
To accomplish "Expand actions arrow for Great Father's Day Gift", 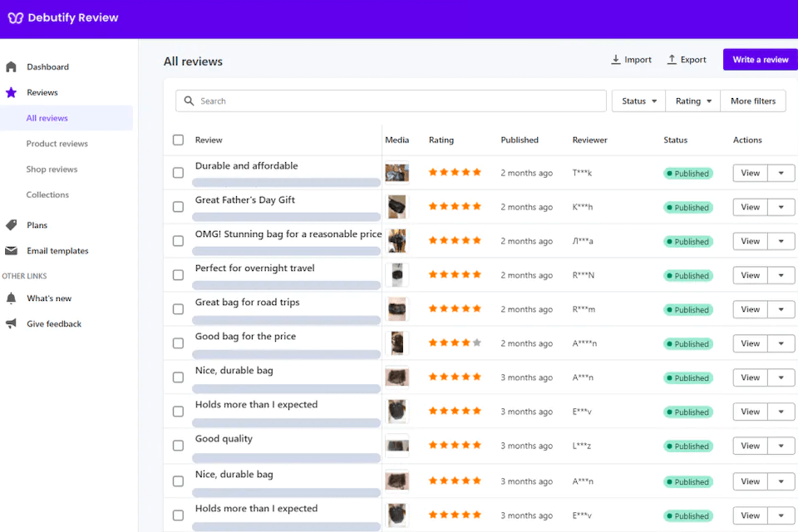I will (x=781, y=207).
